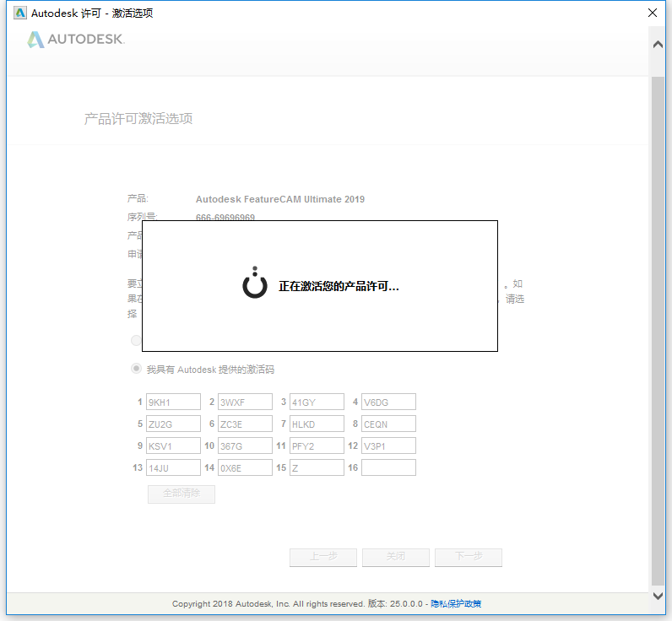The height and width of the screenshot is (621, 672).
Task: Click activation code field 9 containing KSV1
Action: (x=173, y=445)
